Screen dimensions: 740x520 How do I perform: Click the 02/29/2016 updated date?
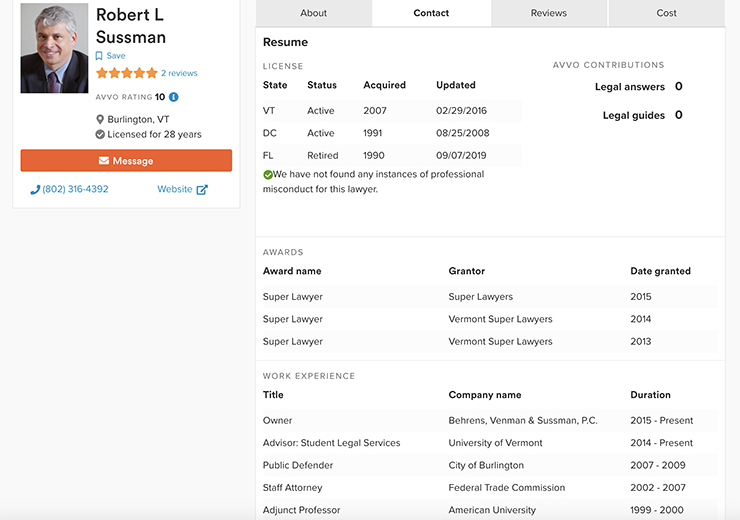461,111
